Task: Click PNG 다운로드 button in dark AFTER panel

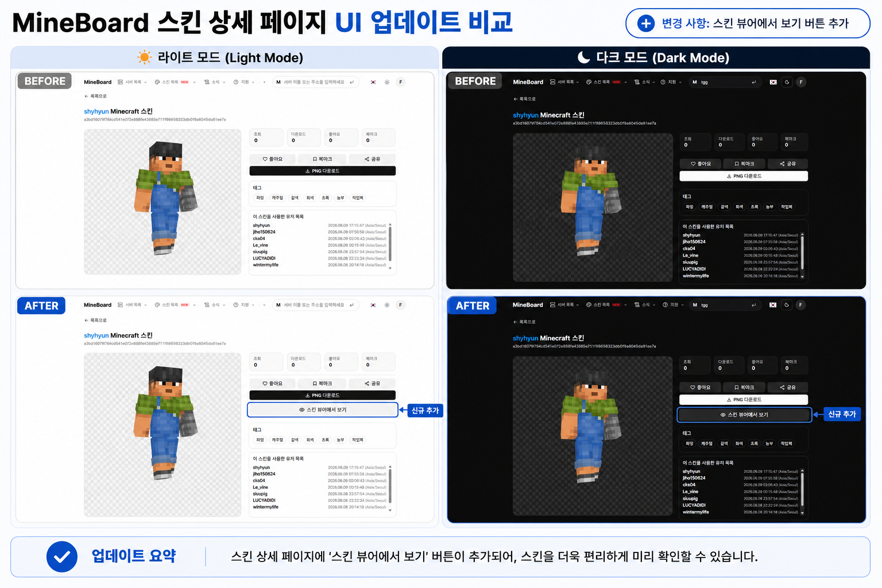Action: tap(744, 400)
